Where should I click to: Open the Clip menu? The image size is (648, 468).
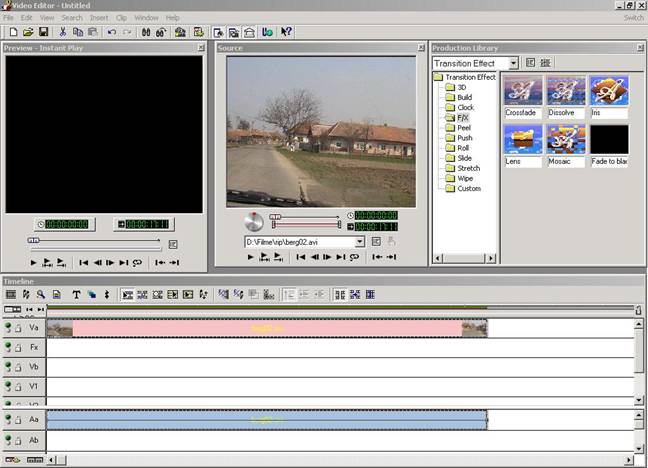[x=122, y=18]
